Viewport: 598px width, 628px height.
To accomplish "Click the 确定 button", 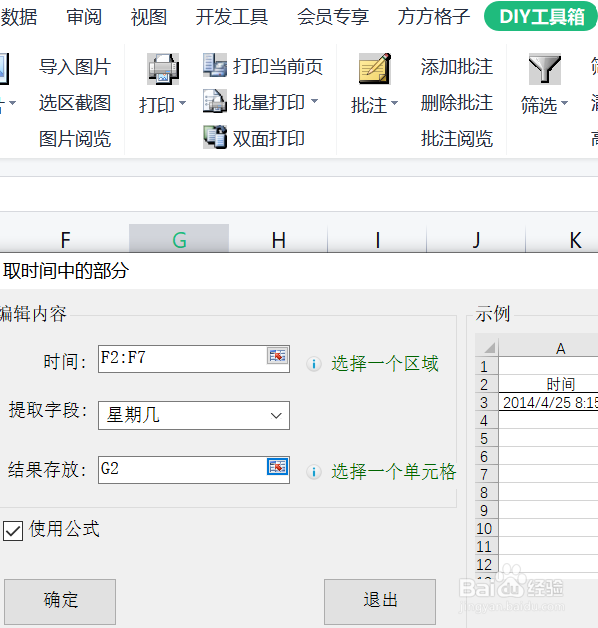I will coord(60,602).
